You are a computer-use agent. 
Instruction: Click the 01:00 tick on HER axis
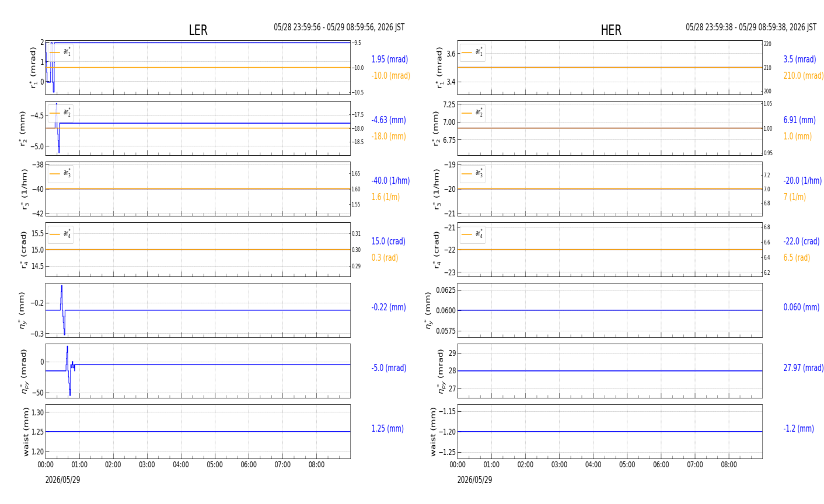point(491,466)
